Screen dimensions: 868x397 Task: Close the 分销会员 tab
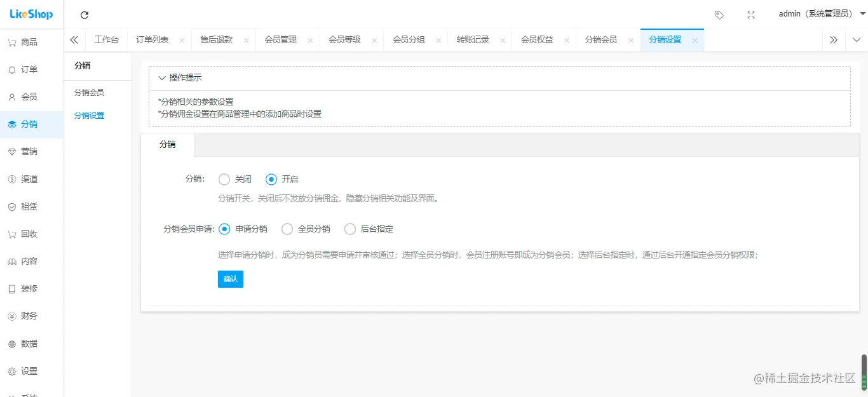click(x=630, y=40)
